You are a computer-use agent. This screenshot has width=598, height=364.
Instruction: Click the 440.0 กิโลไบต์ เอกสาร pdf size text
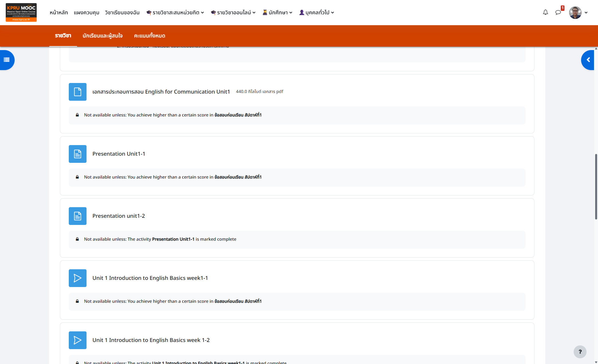click(259, 92)
